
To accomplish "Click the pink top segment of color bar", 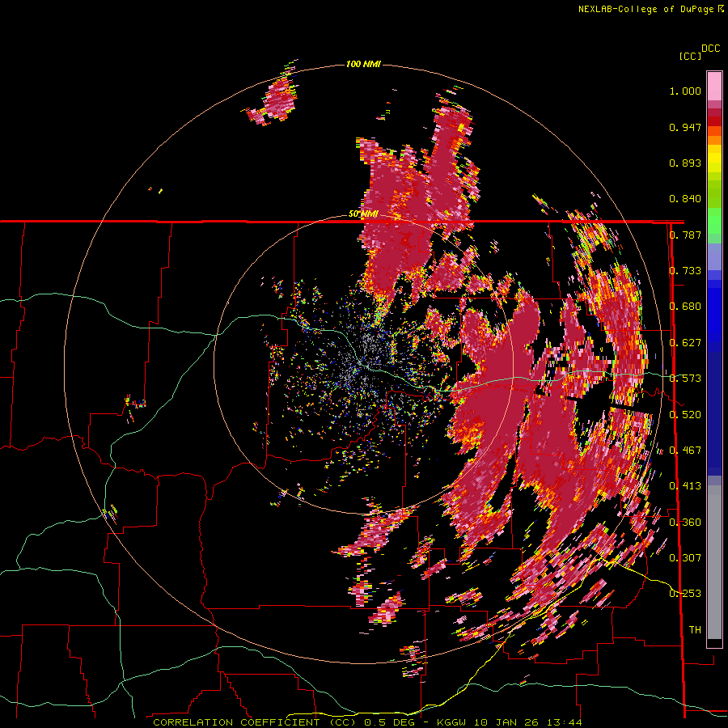I will click(x=714, y=86).
